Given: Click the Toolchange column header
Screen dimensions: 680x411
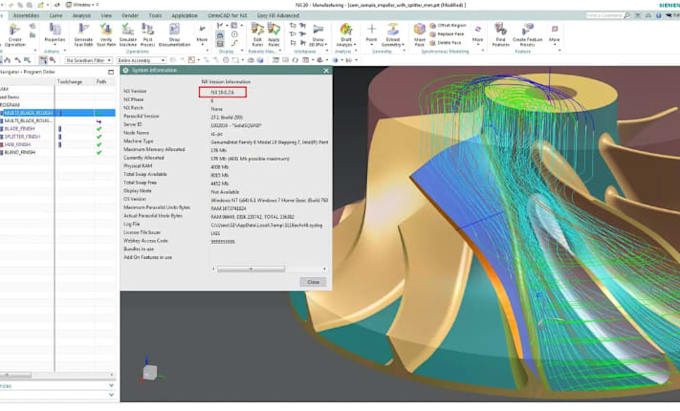Looking at the screenshot, I should pos(69,82).
